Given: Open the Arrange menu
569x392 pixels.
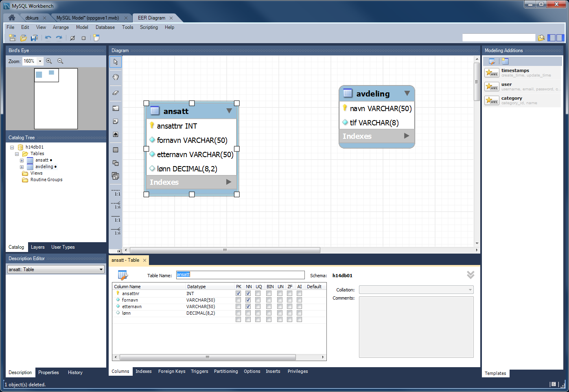Looking at the screenshot, I should click(x=61, y=27).
